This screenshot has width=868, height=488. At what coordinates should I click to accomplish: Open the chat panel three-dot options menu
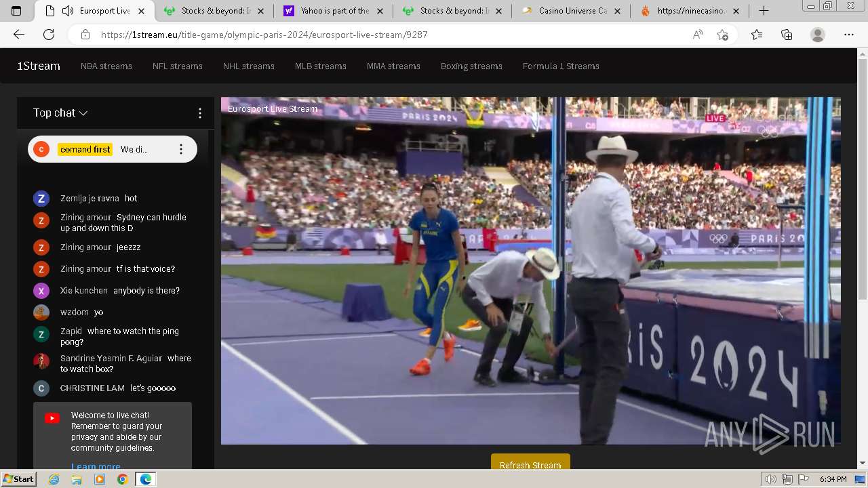pos(200,113)
